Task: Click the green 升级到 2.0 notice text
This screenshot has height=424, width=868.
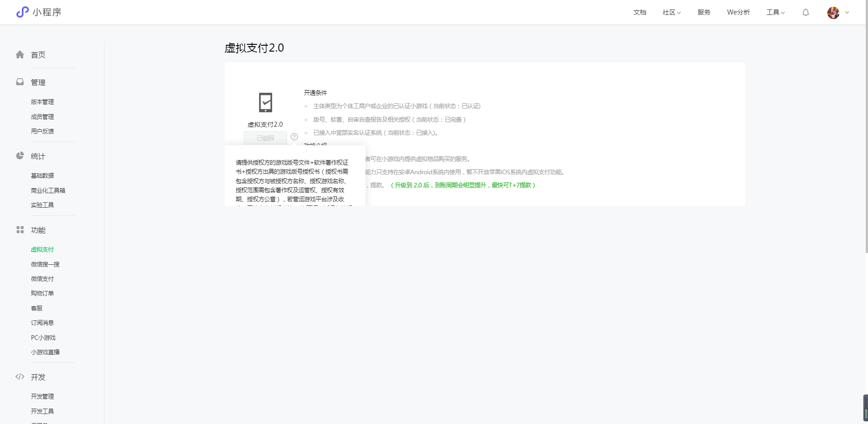Action: pos(463,185)
